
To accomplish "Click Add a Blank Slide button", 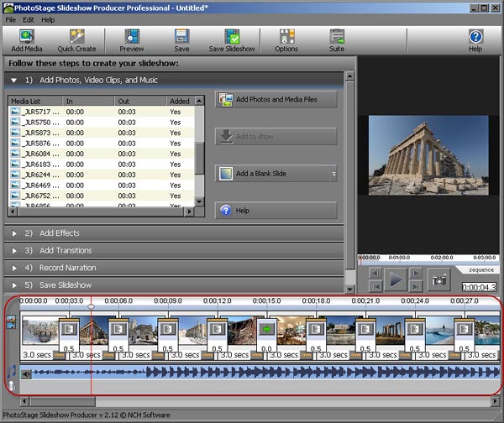I will [x=273, y=174].
